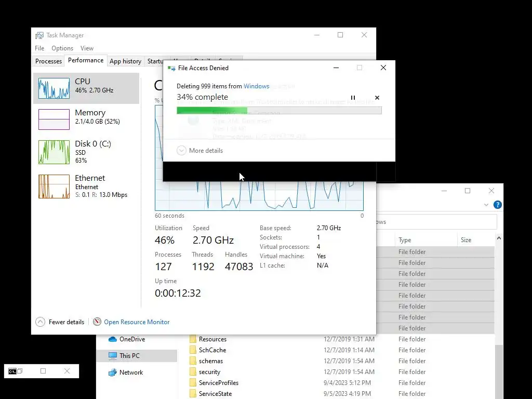Image resolution: width=532 pixels, height=399 pixels.
Task: Open Resource Monitor link
Action: click(137, 322)
